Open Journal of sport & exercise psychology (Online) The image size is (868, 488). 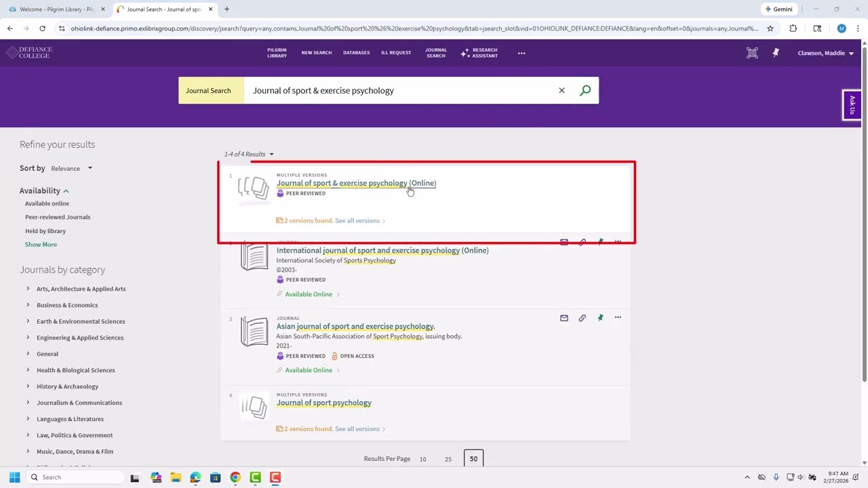click(x=356, y=183)
